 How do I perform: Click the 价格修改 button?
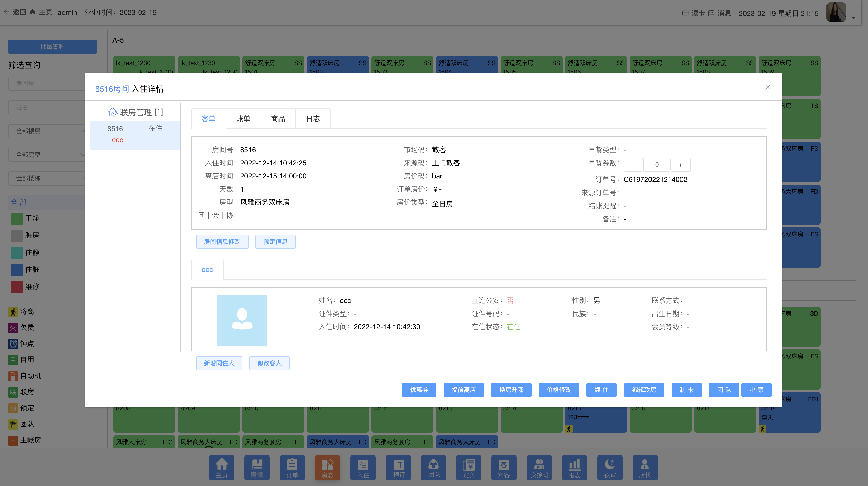pyautogui.click(x=559, y=390)
